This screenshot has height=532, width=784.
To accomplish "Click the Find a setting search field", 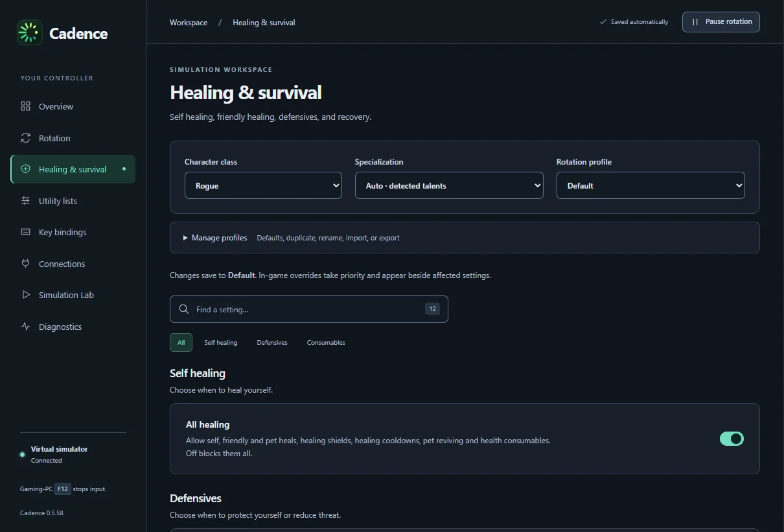I will (308, 309).
